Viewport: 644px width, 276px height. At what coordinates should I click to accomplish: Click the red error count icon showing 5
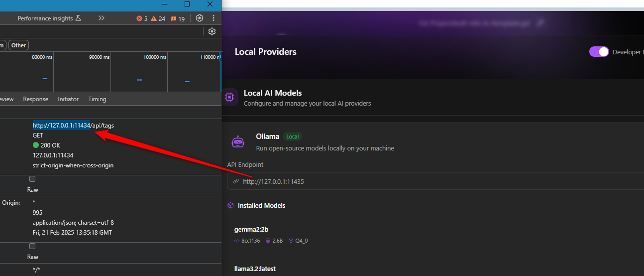point(142,18)
